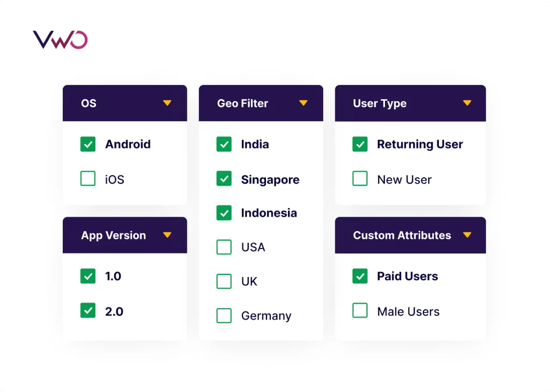The image size is (549, 392).
Task: Enable the New User checkbox
Action: tap(360, 178)
